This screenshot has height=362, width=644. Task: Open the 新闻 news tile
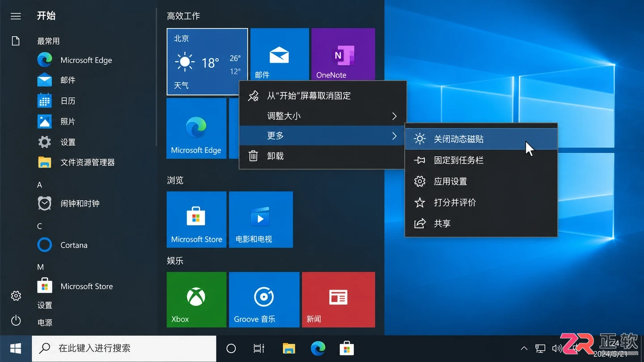pos(338,299)
